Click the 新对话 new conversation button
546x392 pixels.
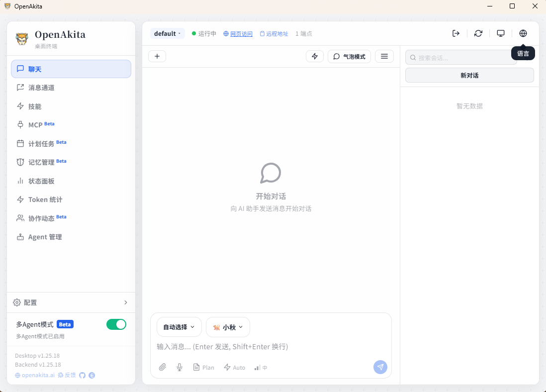coord(469,75)
